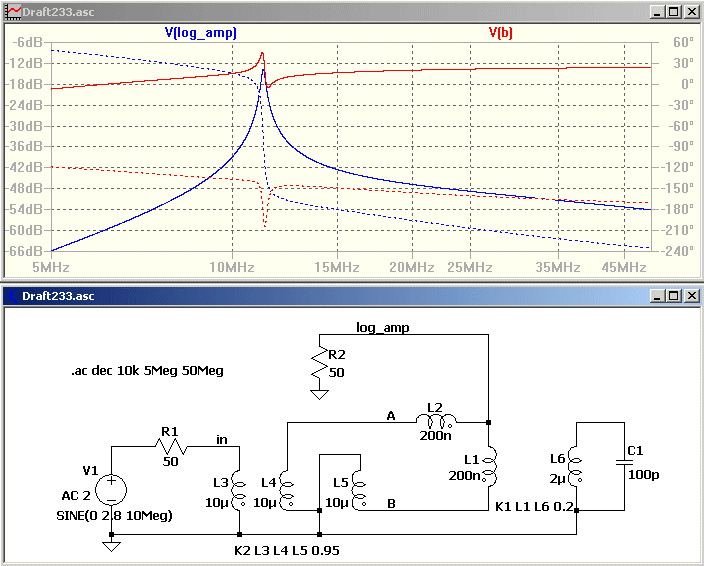Screen dimensions: 704x566
Task: Click the 60° phase axis label
Action: coord(683,43)
